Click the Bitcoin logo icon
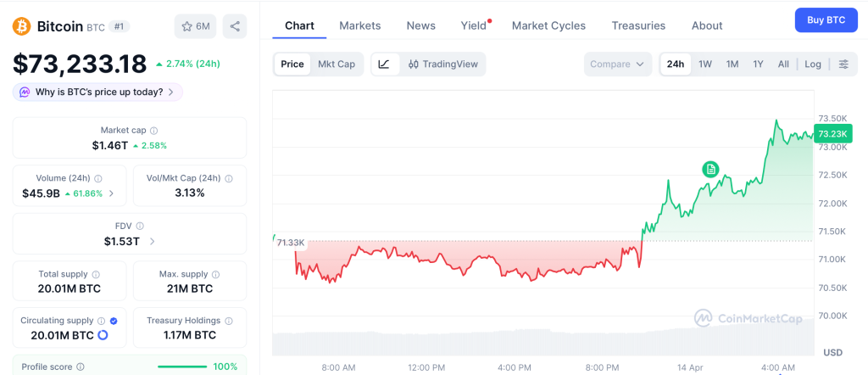This screenshot has width=868, height=375. (22, 26)
